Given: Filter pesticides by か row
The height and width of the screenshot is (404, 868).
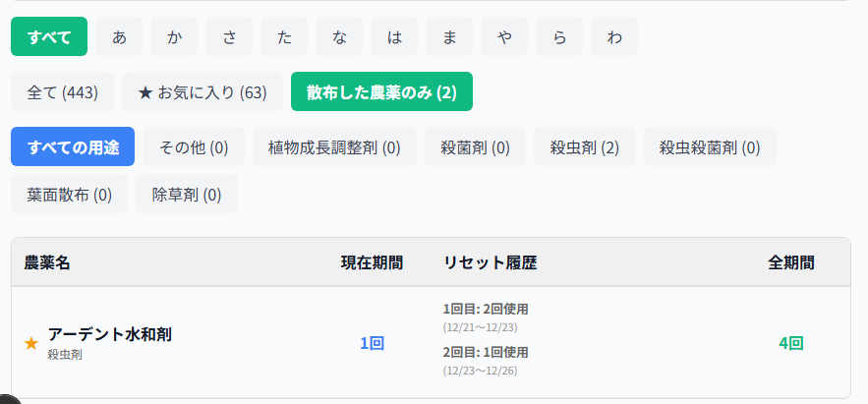Looking at the screenshot, I should pyautogui.click(x=175, y=37).
